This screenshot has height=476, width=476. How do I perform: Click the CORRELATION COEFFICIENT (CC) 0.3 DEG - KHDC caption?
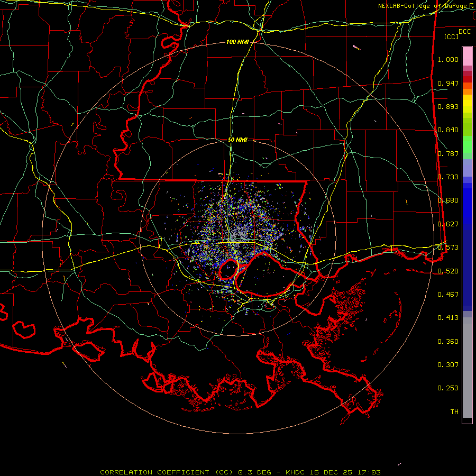240,472
